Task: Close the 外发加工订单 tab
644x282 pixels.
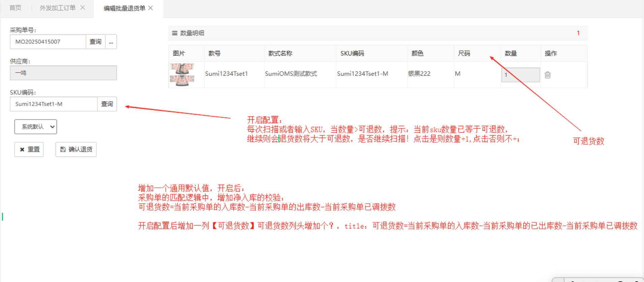Action: coord(83,8)
